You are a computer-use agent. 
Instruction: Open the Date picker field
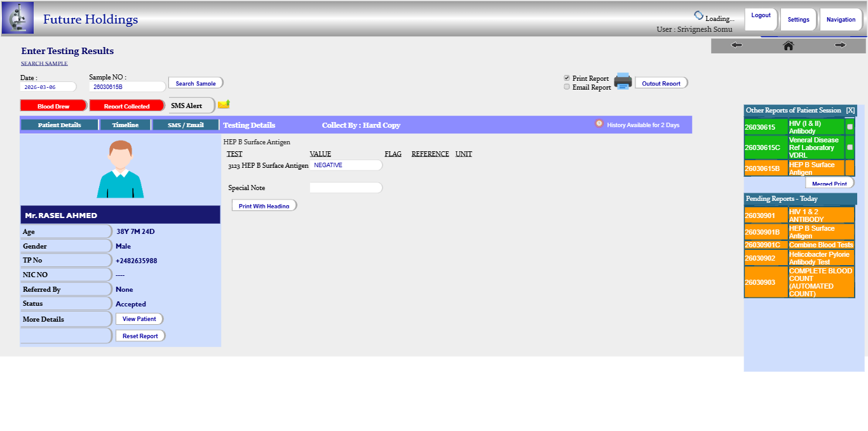(48, 87)
